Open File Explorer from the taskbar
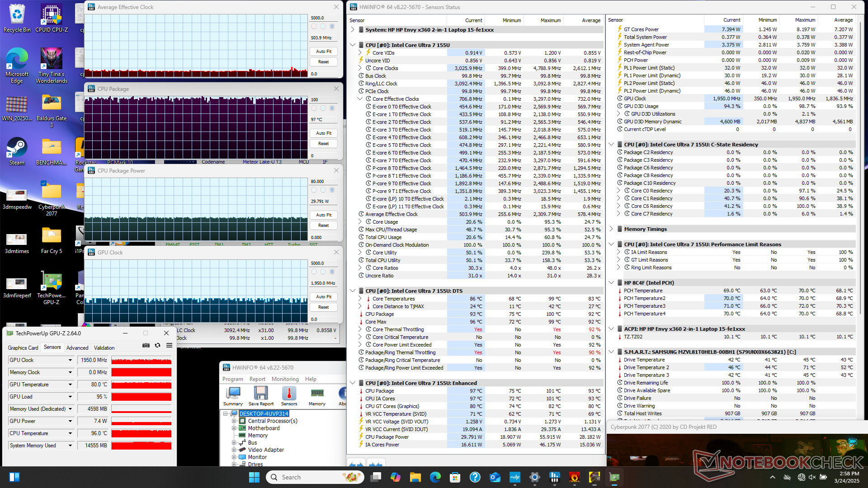Viewport: 868px width, 488px height. click(x=415, y=477)
